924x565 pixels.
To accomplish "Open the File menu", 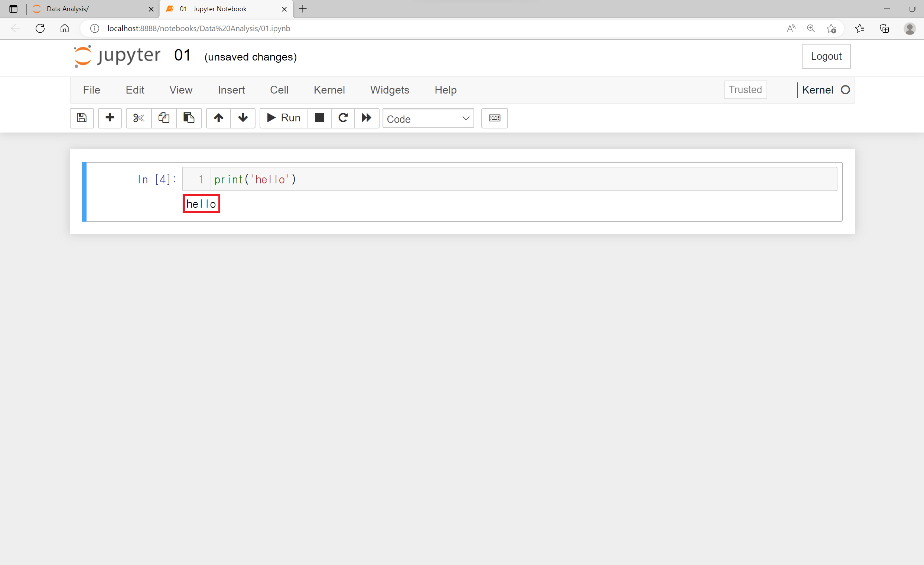I will tap(91, 90).
